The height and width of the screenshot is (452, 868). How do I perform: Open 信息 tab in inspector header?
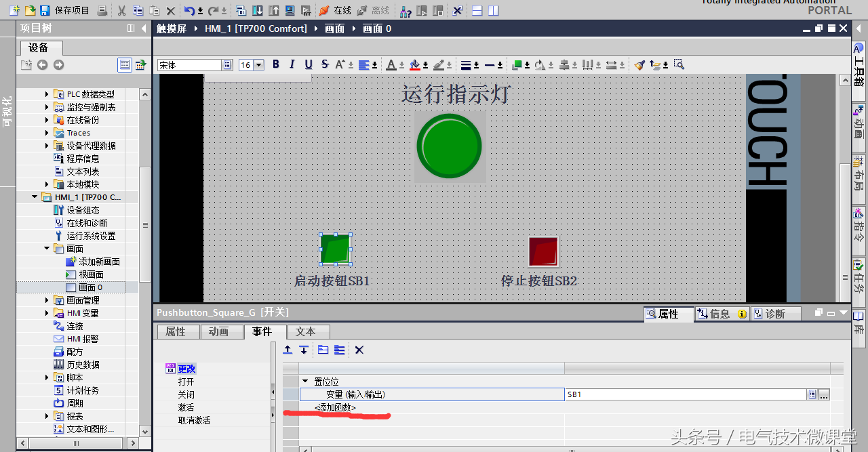tap(721, 314)
